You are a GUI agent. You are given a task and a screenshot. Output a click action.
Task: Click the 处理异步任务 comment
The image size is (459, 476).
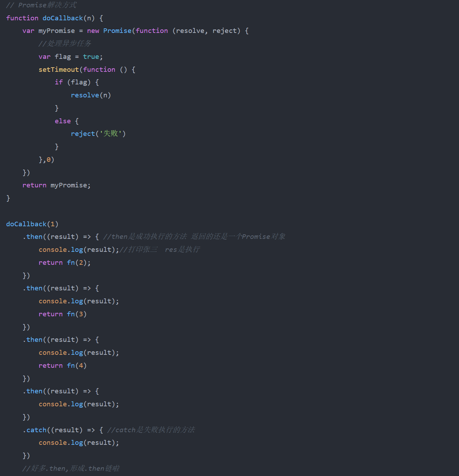coord(65,43)
